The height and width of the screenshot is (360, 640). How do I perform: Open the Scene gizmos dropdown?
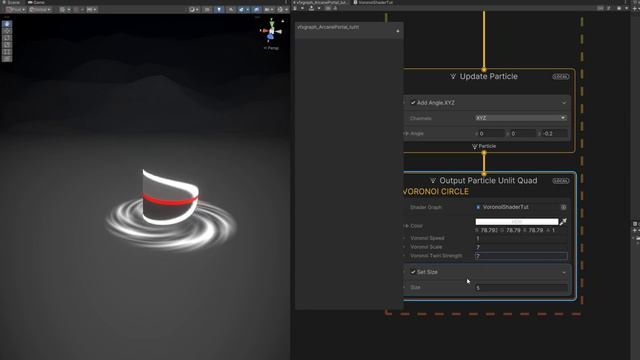[282, 9]
